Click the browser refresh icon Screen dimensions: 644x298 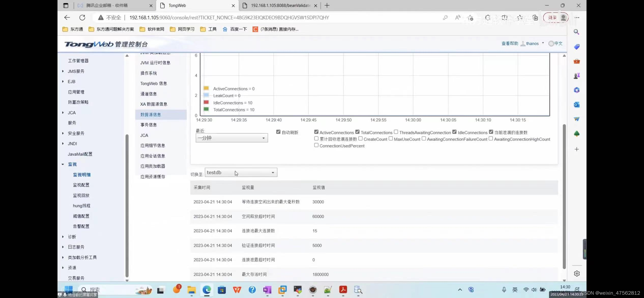[x=82, y=18]
